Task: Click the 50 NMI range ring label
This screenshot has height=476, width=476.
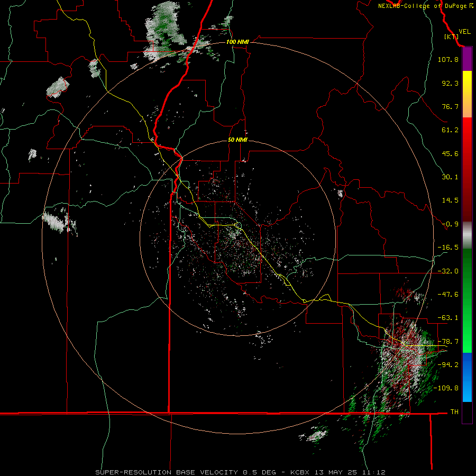Action: (237, 140)
